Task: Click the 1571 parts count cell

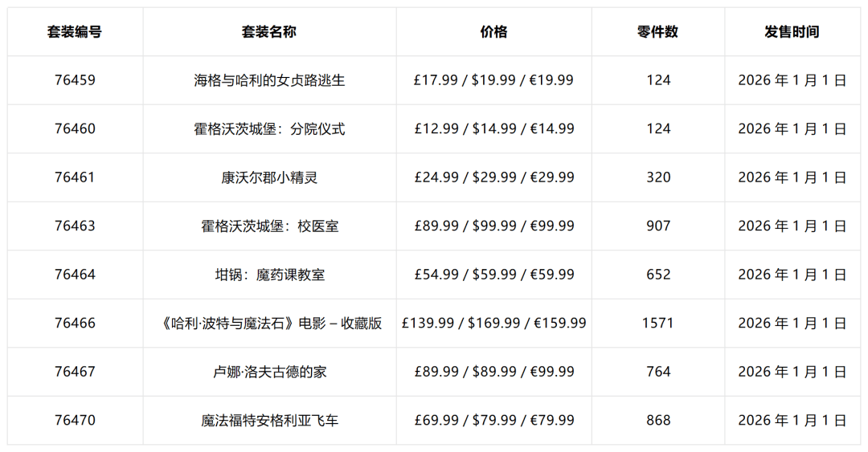Action: (657, 324)
